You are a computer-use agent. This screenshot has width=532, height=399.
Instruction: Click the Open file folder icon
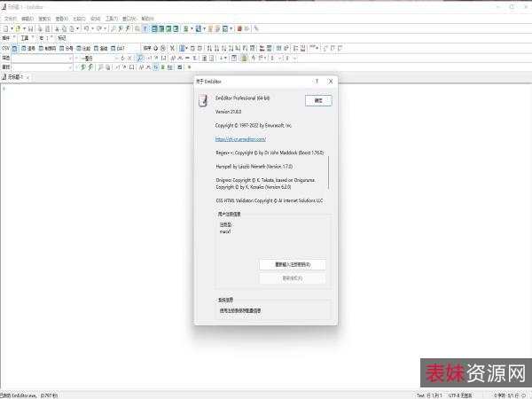pyautogui.click(x=18, y=29)
